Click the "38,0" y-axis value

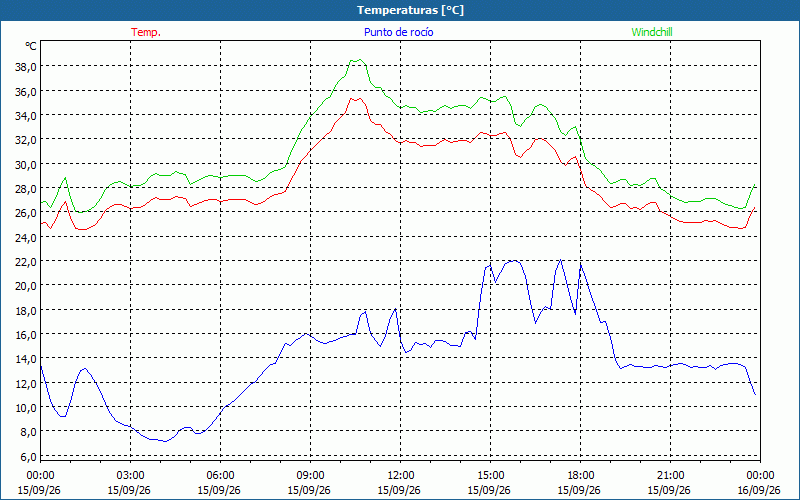click(26, 67)
